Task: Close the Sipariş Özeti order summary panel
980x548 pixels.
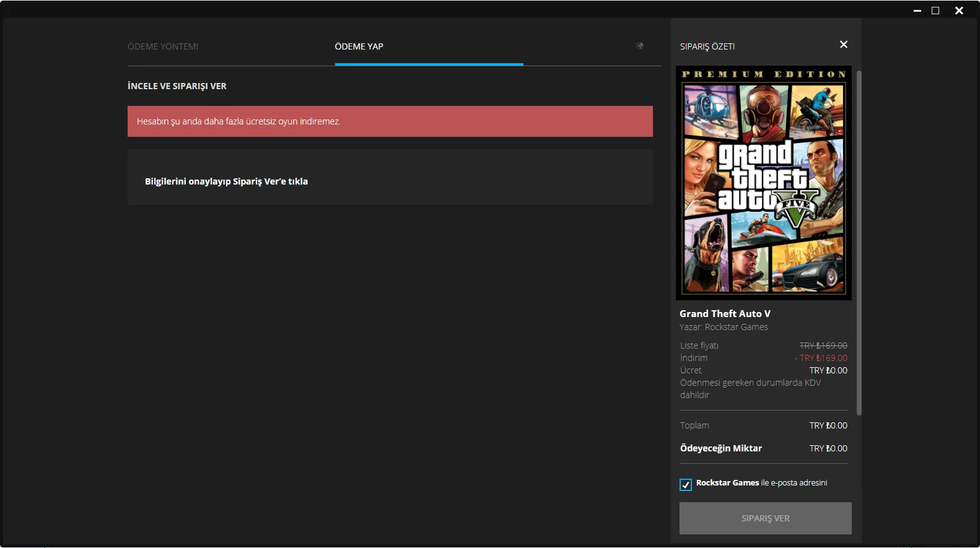Action: 844,45
